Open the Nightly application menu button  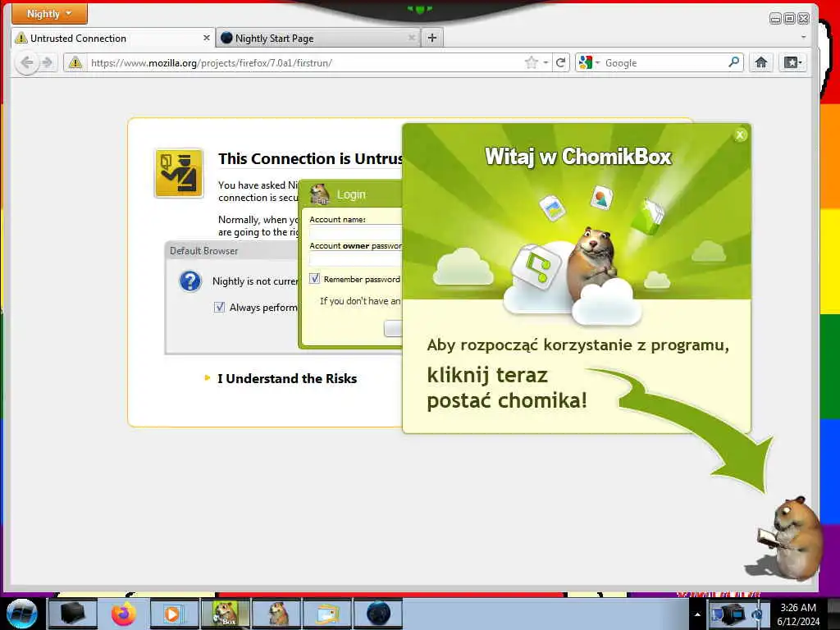pyautogui.click(x=49, y=14)
